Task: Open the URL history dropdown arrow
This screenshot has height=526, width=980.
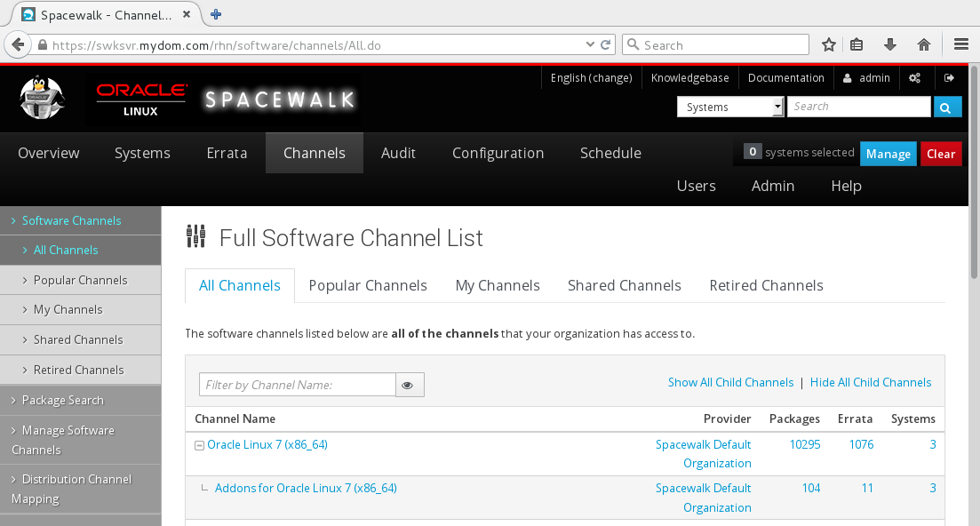Action: (589, 45)
